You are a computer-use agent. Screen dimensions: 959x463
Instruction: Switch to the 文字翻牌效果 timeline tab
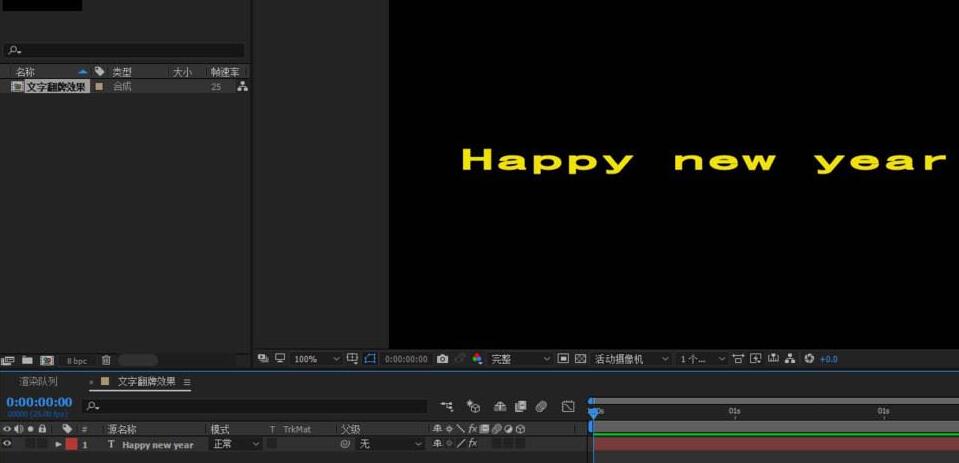click(x=147, y=382)
